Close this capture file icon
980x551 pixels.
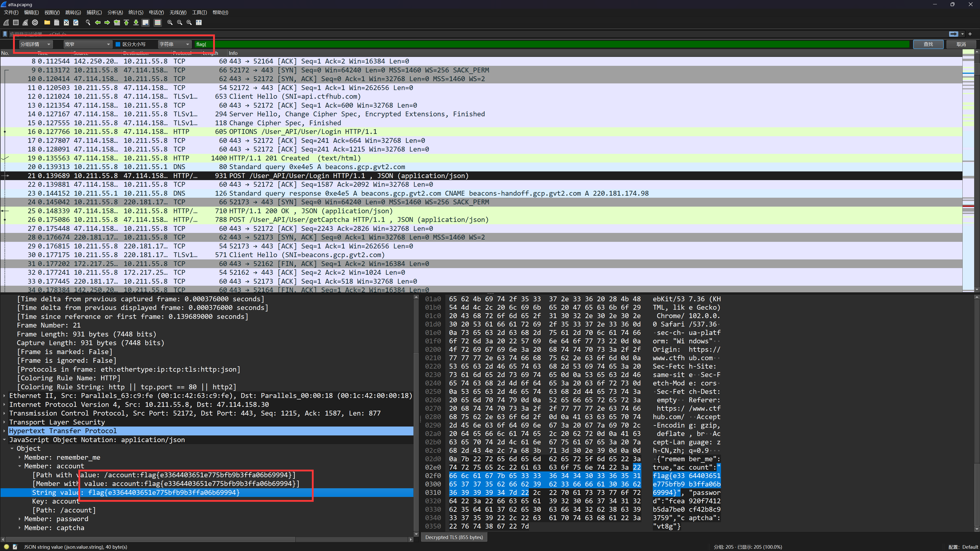coord(66,22)
